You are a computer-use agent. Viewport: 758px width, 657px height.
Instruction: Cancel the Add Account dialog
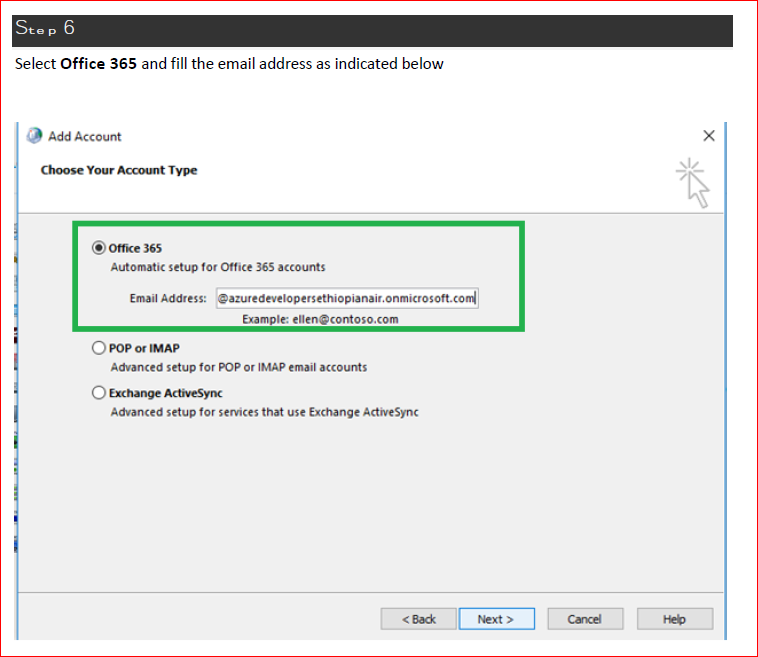[585, 619]
